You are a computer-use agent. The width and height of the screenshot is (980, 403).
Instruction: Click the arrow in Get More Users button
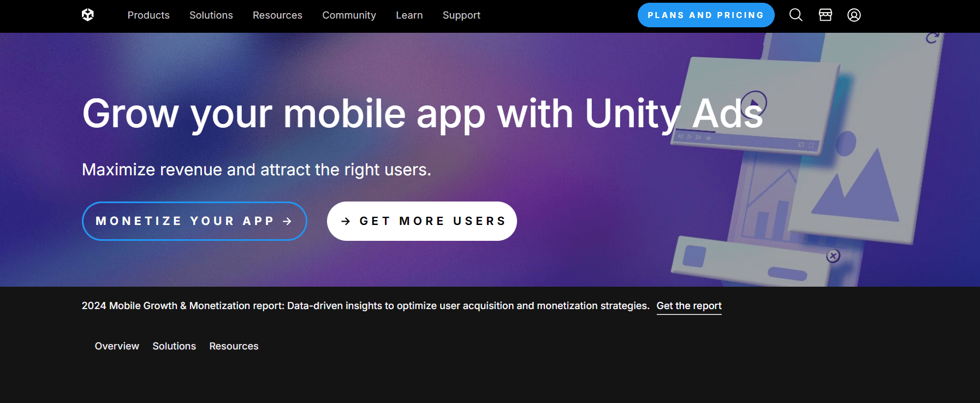(346, 221)
